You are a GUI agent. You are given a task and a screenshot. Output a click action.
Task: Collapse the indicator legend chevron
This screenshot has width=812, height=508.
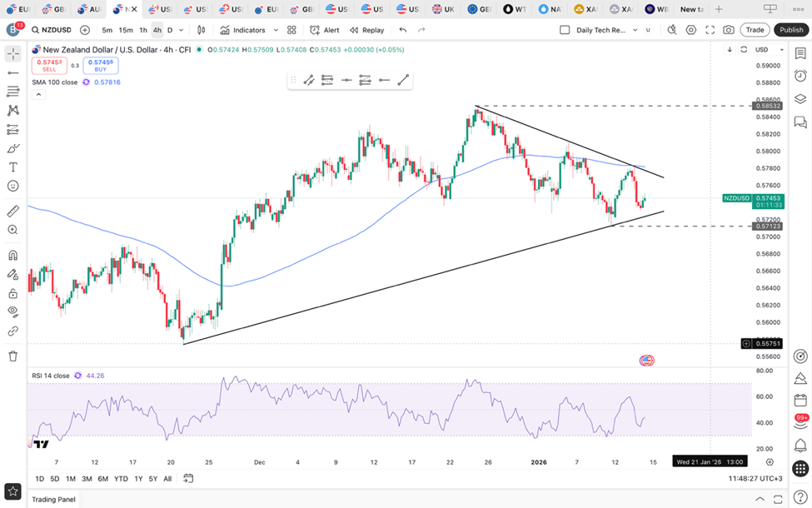(x=38, y=95)
